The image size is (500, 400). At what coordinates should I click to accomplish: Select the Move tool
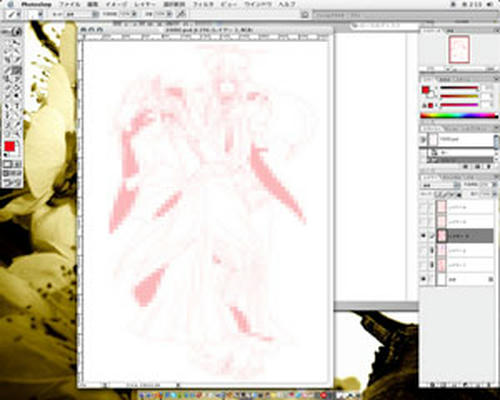(17, 42)
